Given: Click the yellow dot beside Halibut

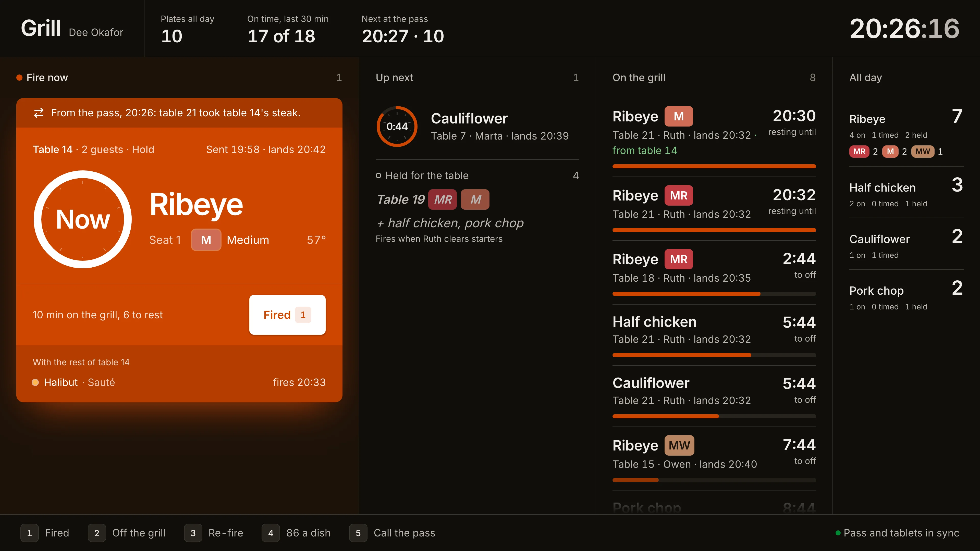Looking at the screenshot, I should click(35, 382).
